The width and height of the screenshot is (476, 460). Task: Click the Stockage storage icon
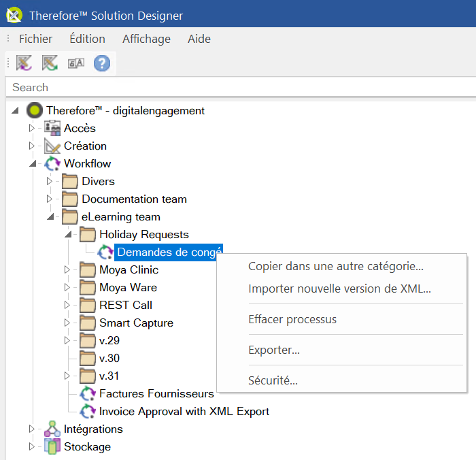[52, 446]
